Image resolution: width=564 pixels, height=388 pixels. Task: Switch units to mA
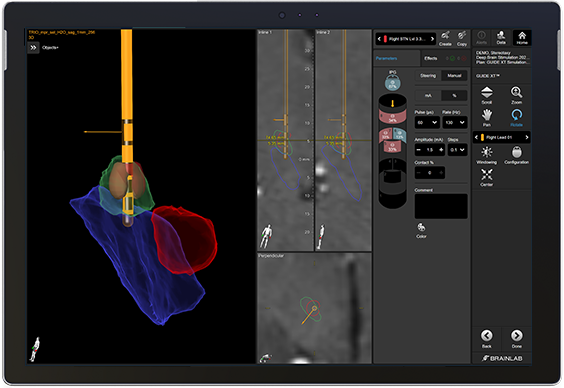(x=428, y=96)
